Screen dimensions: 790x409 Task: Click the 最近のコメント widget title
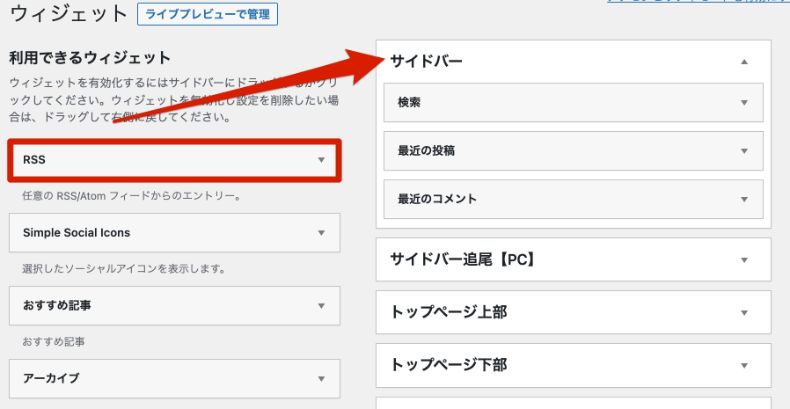(x=437, y=198)
